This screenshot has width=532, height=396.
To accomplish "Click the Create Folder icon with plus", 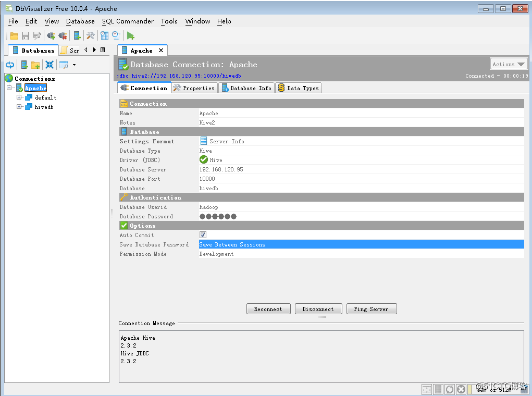I will click(35, 65).
